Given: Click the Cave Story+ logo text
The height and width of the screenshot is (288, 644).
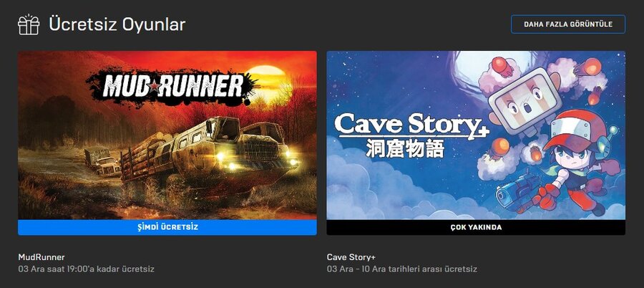Looking at the screenshot, I should click(412, 124).
